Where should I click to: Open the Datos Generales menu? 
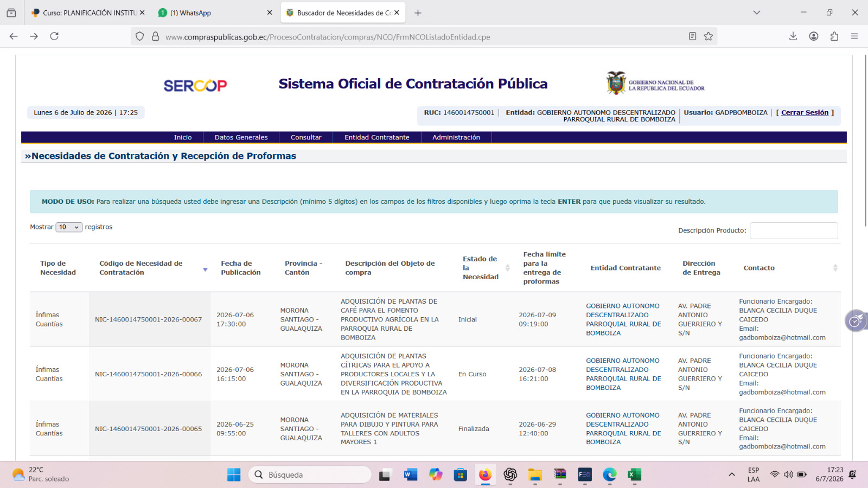coord(241,137)
